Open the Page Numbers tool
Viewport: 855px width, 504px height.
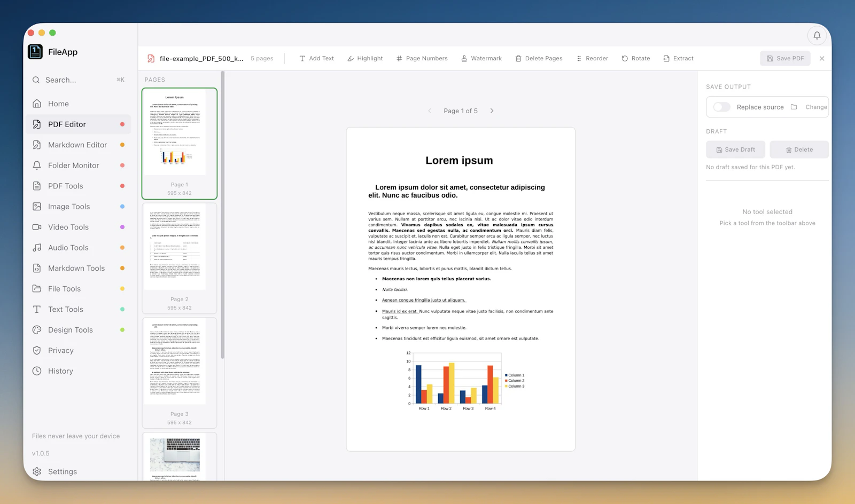(x=422, y=59)
